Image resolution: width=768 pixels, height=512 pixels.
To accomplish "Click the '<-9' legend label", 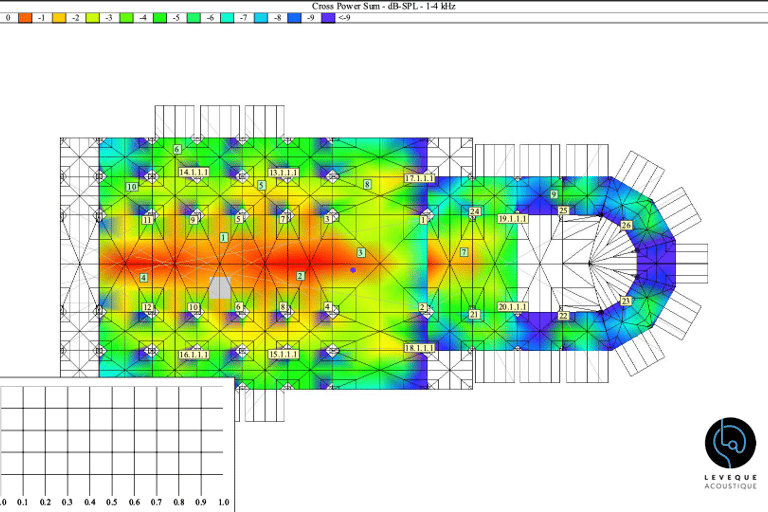I will point(344,18).
